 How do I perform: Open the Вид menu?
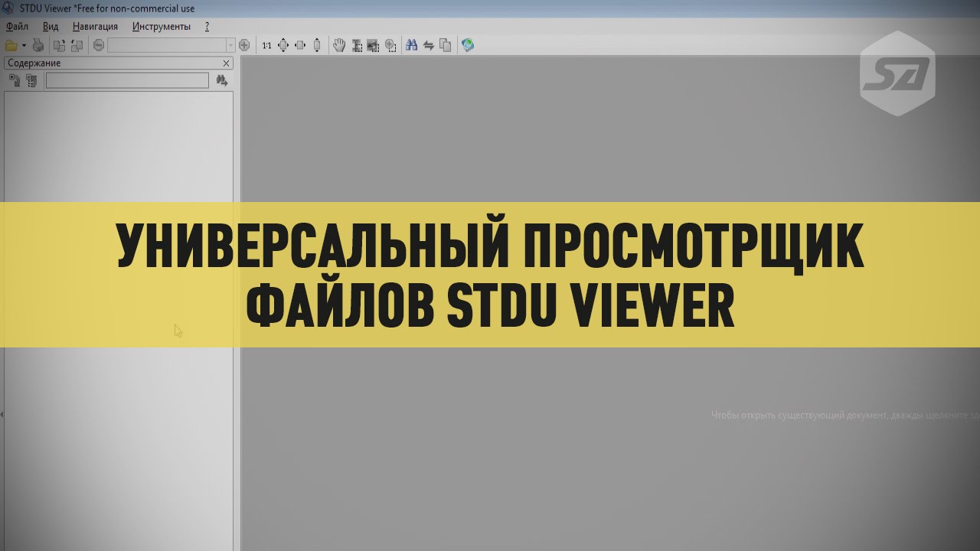point(51,26)
